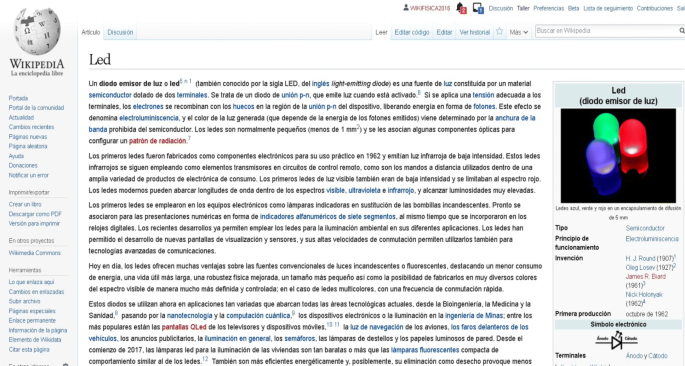Select the Editar código tab
Image resolution: width=685 pixels, height=366 pixels.
[412, 32]
